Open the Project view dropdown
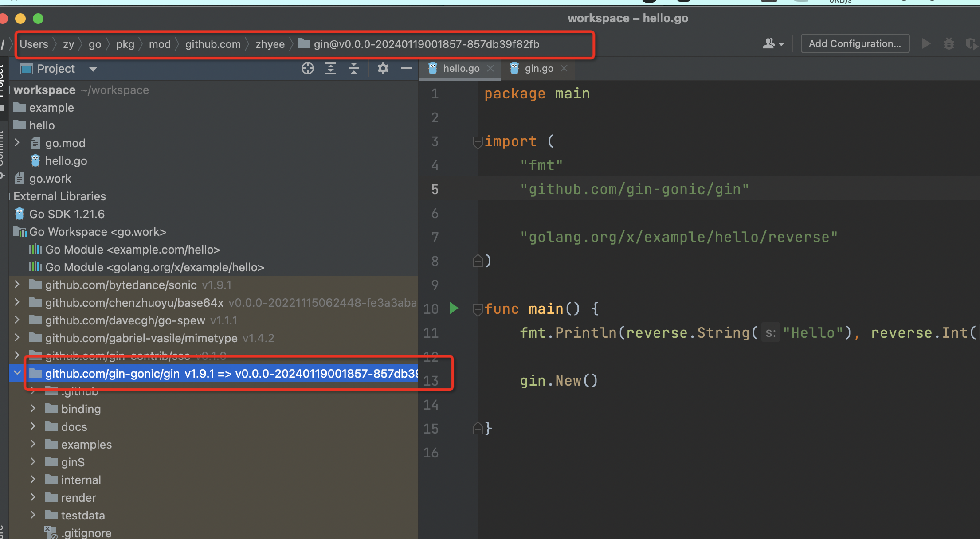Screen dimensions: 980x539 93,69
